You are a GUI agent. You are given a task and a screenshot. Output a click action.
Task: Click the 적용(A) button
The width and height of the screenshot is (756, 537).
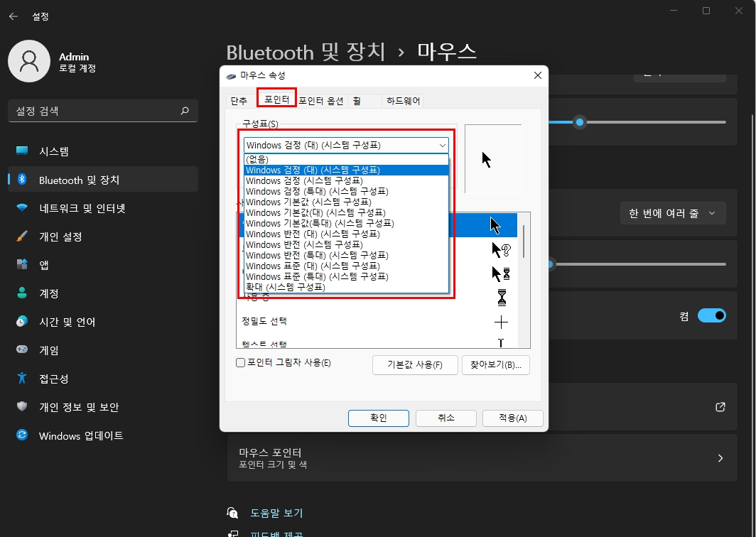point(512,418)
